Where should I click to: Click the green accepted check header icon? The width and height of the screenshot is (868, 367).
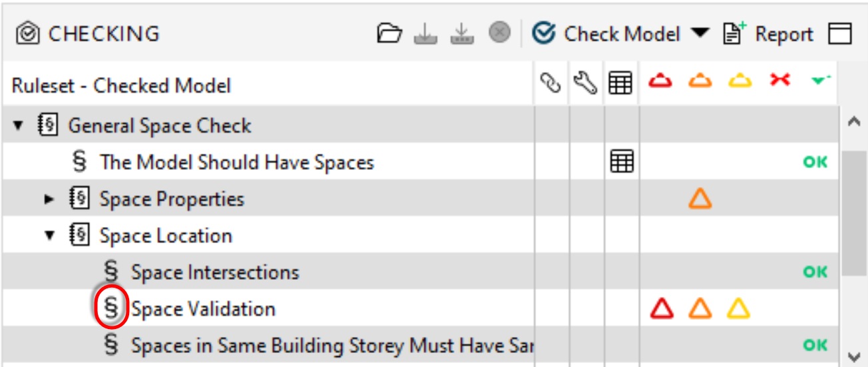[819, 81]
